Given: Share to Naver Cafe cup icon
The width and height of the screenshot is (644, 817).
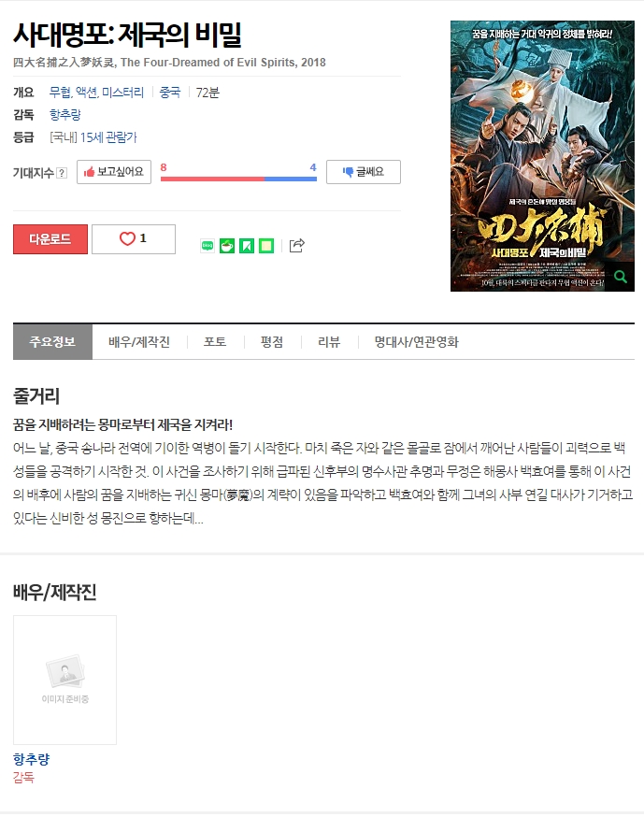Looking at the screenshot, I should pyautogui.click(x=227, y=246).
